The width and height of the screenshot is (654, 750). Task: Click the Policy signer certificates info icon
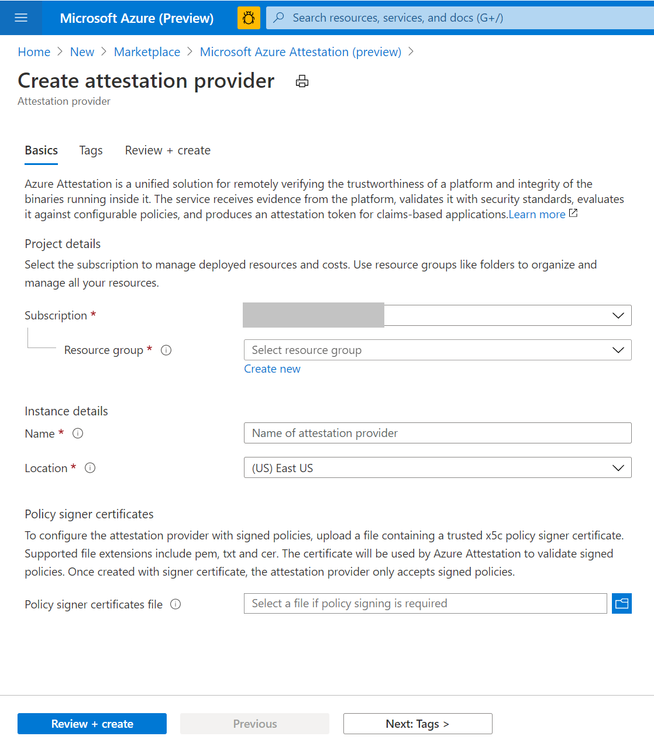176,604
